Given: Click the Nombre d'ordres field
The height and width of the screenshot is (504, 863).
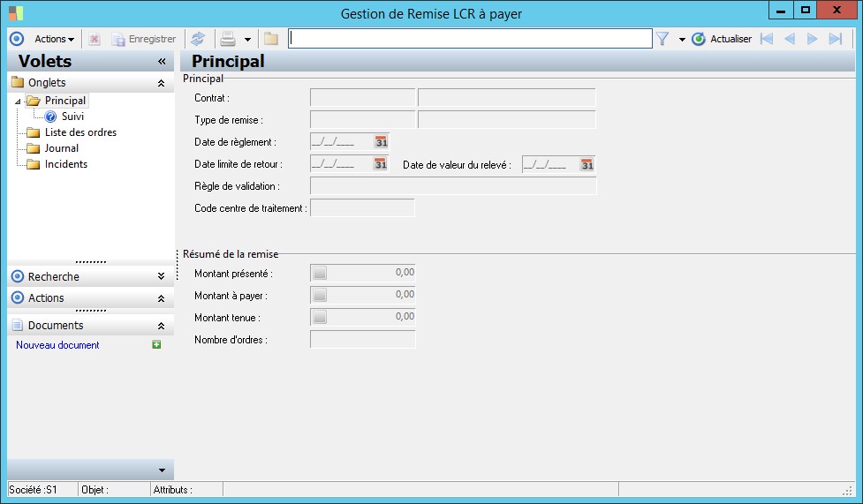Looking at the screenshot, I should pyautogui.click(x=363, y=340).
